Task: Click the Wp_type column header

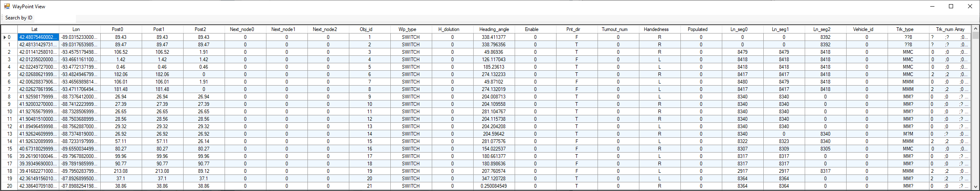Action: coord(407,29)
